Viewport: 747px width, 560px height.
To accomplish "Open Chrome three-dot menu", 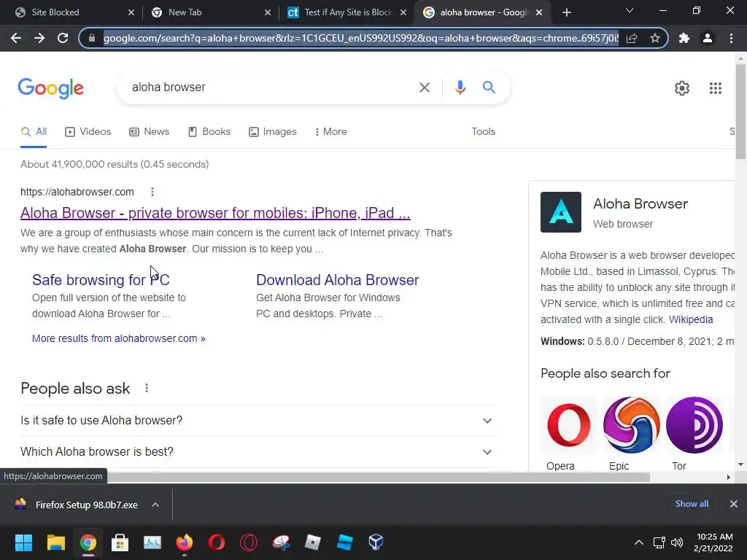I will point(731,38).
